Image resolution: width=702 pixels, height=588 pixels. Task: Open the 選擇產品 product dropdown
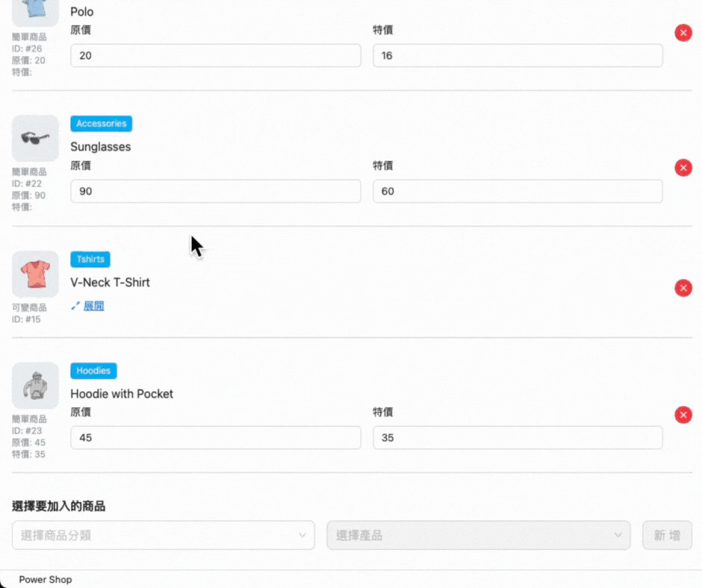(x=478, y=535)
